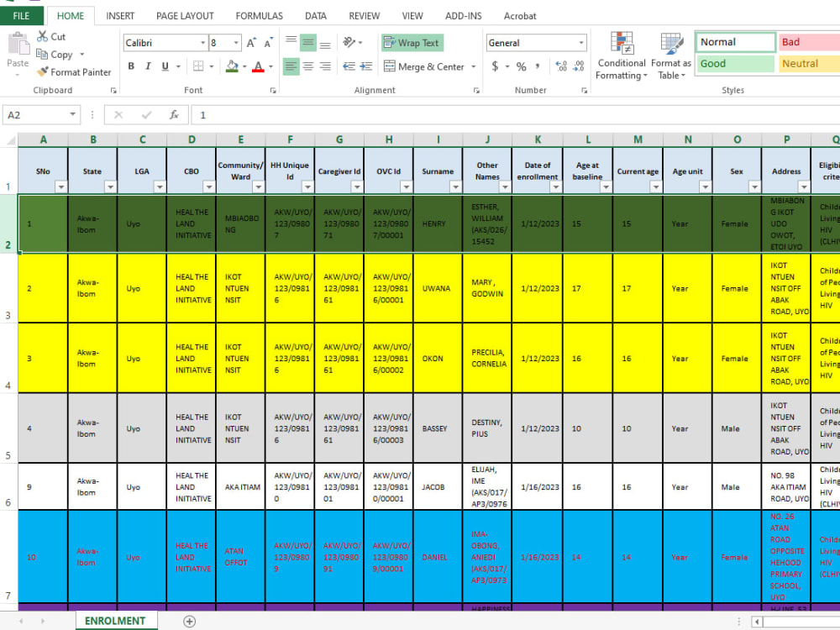Switch to the INSERT tab
The height and width of the screenshot is (630, 840).
pyautogui.click(x=120, y=16)
